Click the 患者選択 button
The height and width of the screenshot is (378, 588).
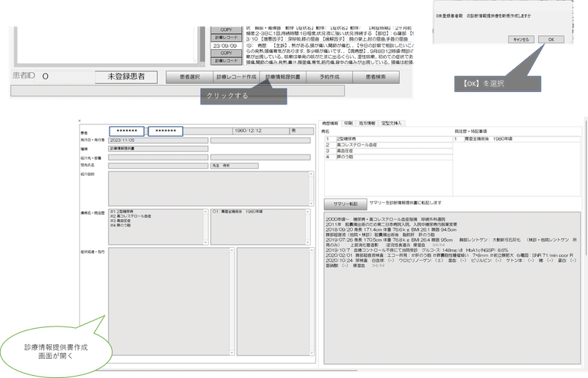coord(190,77)
